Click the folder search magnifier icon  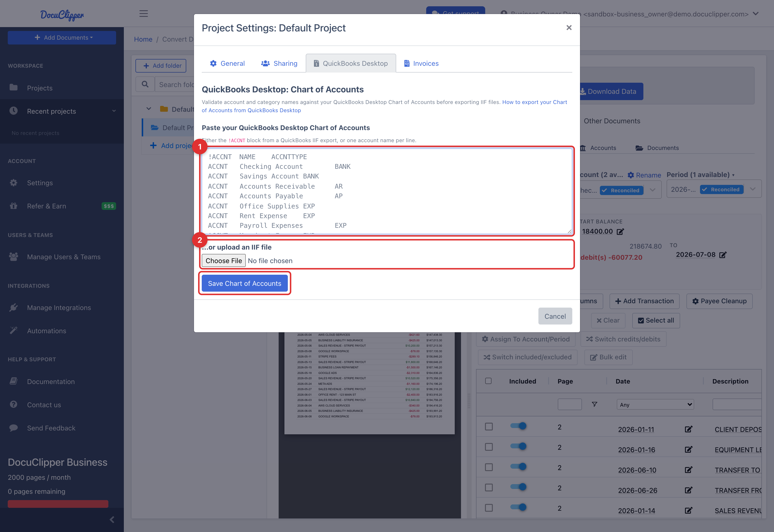tap(145, 84)
